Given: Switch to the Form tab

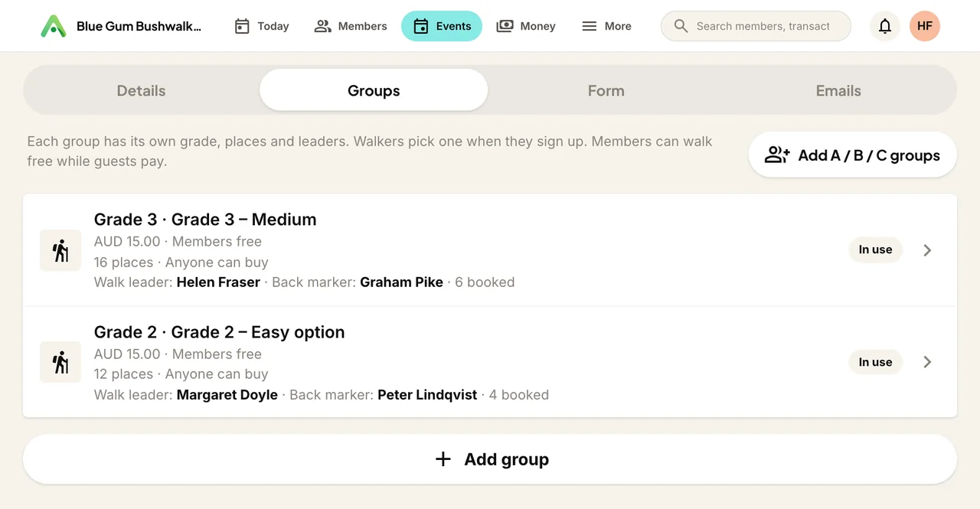Looking at the screenshot, I should point(606,90).
